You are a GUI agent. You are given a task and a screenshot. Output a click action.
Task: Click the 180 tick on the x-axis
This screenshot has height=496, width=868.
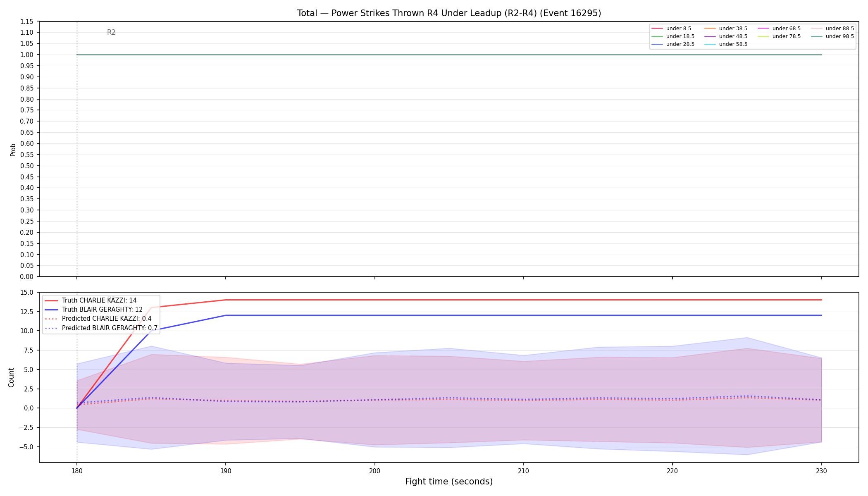click(76, 470)
